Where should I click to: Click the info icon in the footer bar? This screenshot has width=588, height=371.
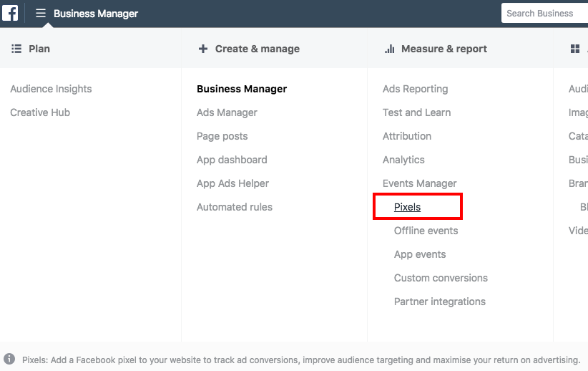pyautogui.click(x=9, y=359)
